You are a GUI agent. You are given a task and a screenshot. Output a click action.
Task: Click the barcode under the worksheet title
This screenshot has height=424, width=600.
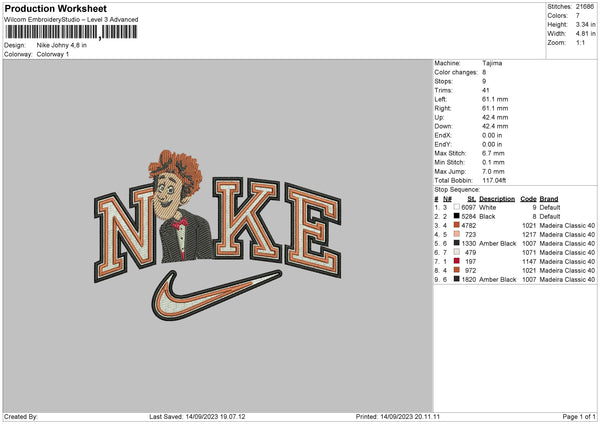pos(71,32)
